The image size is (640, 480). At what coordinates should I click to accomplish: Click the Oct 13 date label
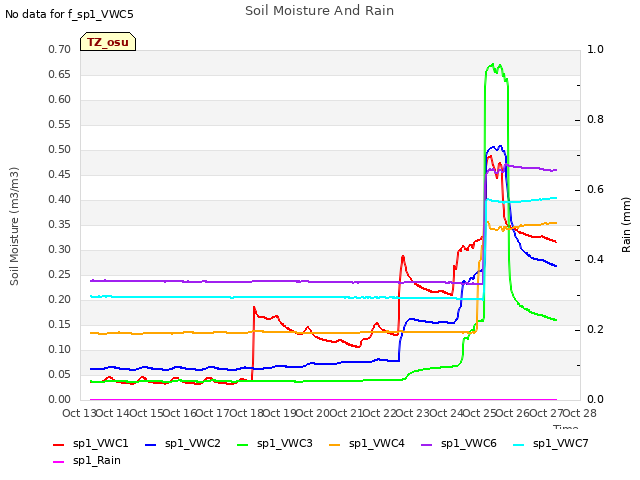(x=79, y=413)
